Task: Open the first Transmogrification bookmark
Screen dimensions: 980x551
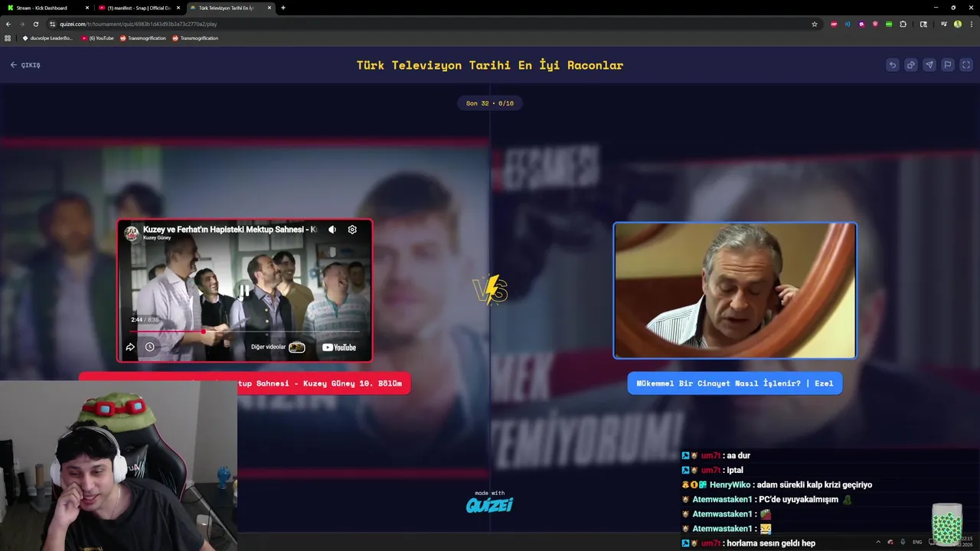Action: (142, 37)
